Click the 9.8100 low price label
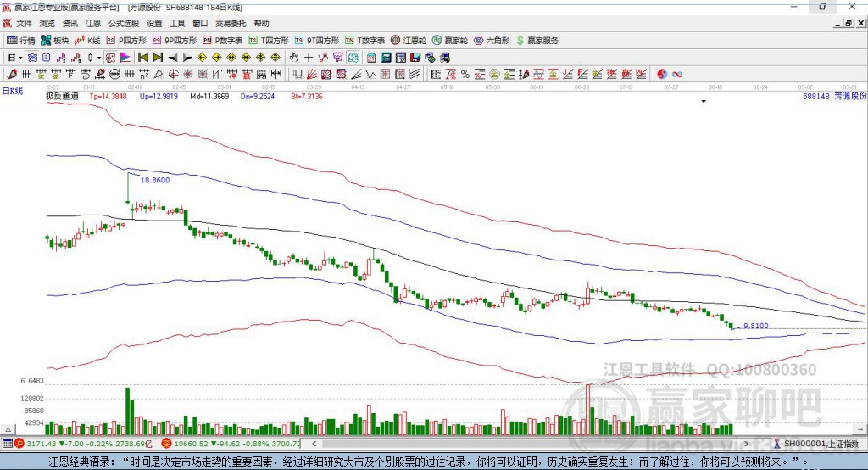 (x=755, y=326)
